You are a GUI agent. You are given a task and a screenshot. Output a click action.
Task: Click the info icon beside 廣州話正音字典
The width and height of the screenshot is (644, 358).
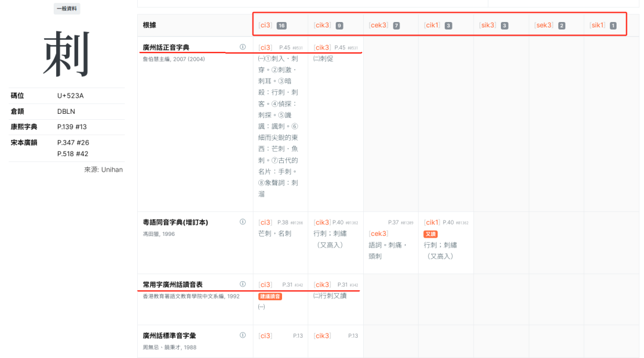[x=243, y=46]
